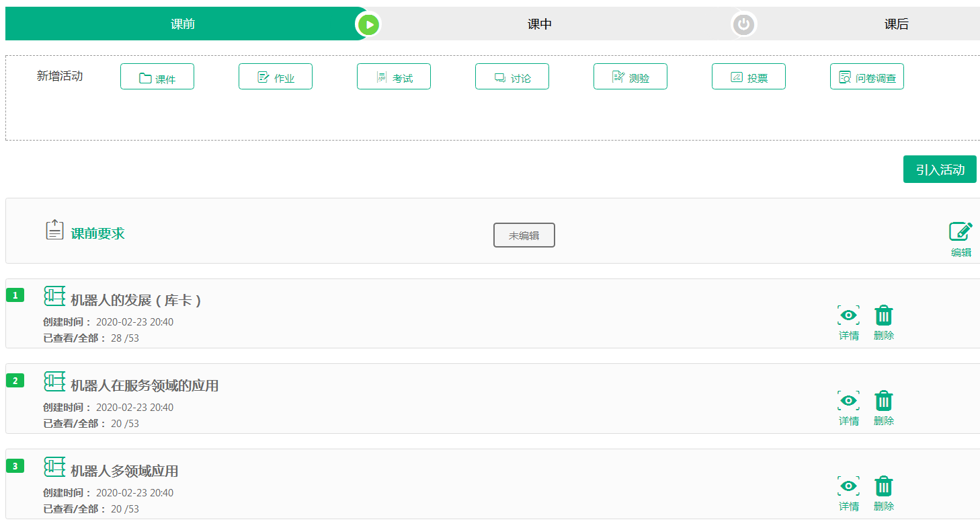
Task: Click the green play icon after 课前
Action: pyautogui.click(x=368, y=25)
